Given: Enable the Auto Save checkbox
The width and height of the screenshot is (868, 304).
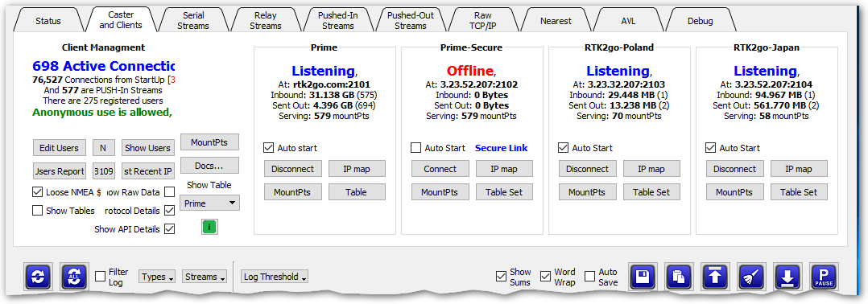Looking at the screenshot, I should pos(590,276).
